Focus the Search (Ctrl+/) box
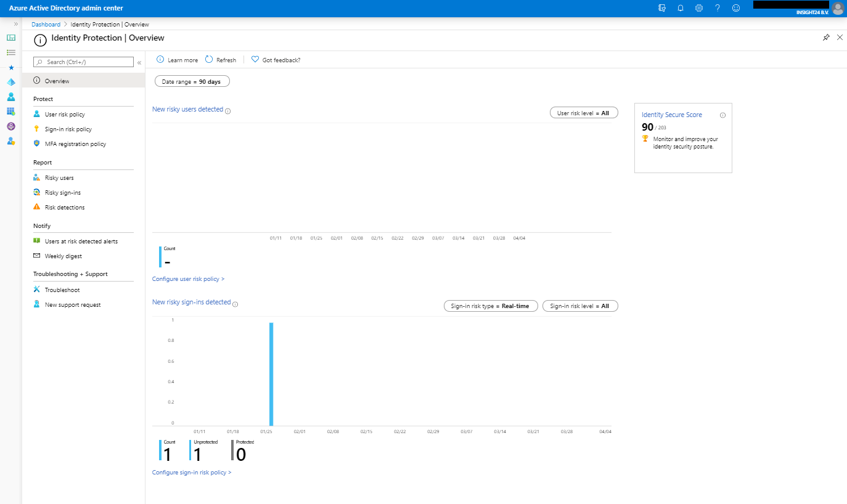Image resolution: width=847 pixels, height=504 pixels. click(x=83, y=62)
